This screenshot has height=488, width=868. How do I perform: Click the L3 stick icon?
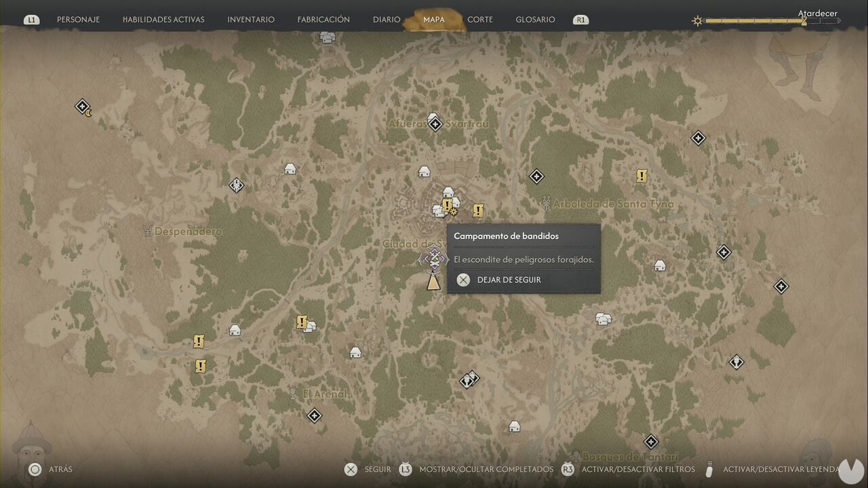[x=405, y=469]
